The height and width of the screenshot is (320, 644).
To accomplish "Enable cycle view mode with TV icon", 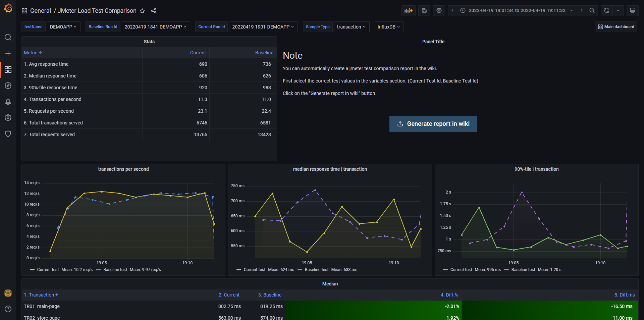I will [x=632, y=10].
